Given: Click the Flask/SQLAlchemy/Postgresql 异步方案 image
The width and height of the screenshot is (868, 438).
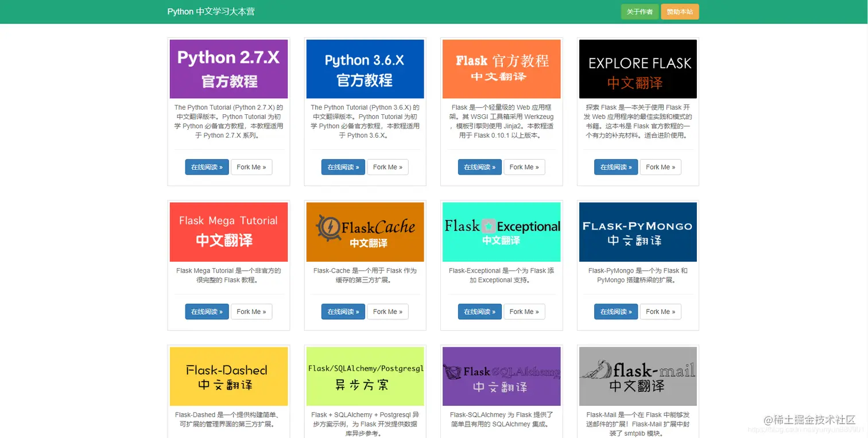Looking at the screenshot, I should coord(365,376).
